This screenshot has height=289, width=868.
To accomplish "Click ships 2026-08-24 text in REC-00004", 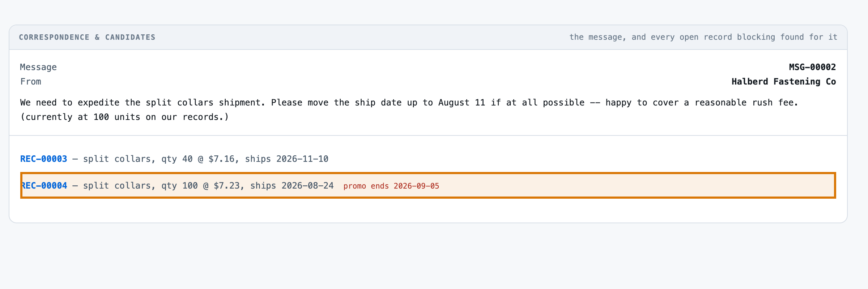I will pos(292,186).
